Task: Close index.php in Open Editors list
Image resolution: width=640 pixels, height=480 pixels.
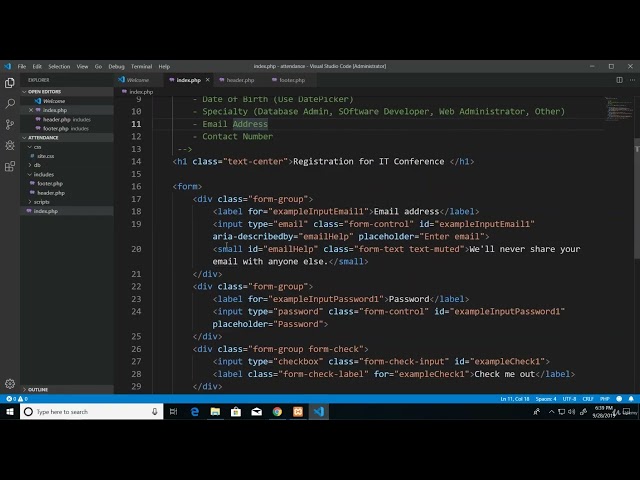Action: point(31,110)
